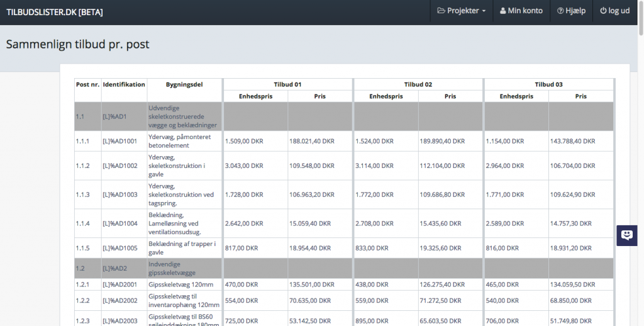644x326 pixels.
Task: Click price 71.272,50 DKR
Action: point(440,301)
